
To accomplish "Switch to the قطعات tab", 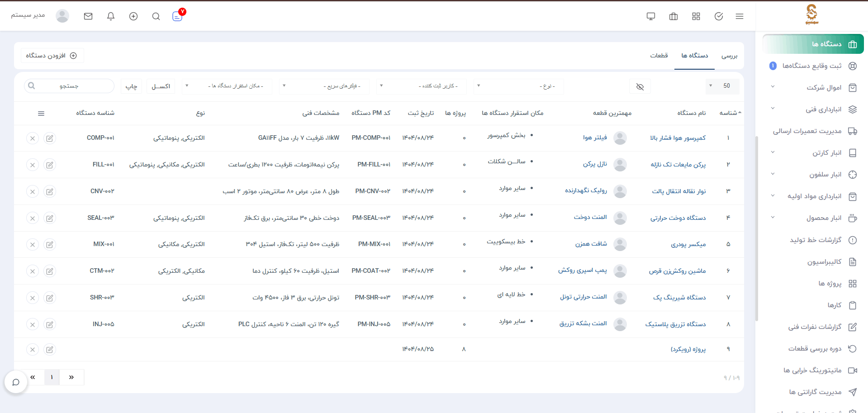I will click(x=659, y=56).
